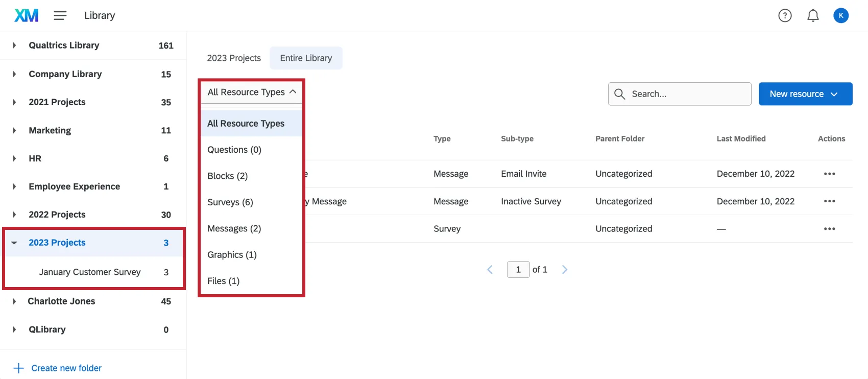Open actions menu for Email Invite row

click(x=829, y=174)
